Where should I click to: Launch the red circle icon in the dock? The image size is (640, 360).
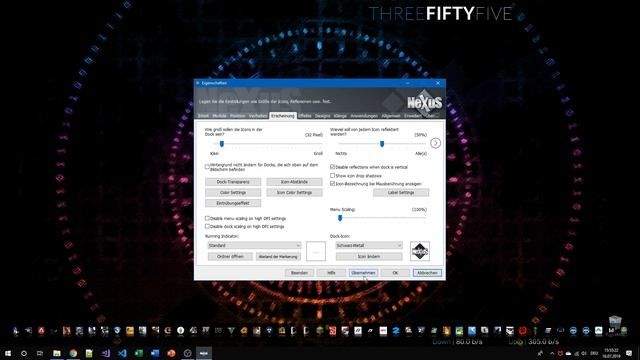pyautogui.click(x=522, y=331)
